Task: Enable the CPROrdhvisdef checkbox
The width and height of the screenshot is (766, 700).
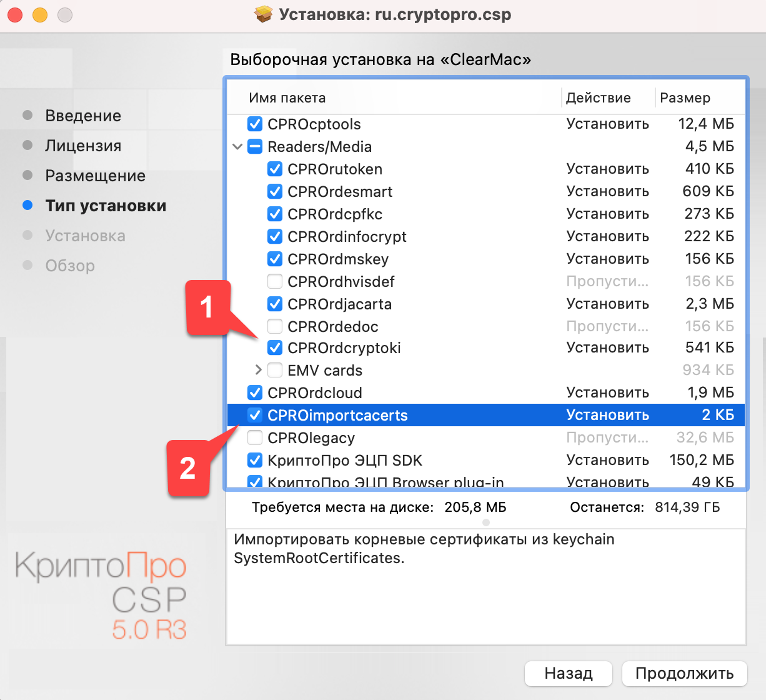Action: (275, 281)
